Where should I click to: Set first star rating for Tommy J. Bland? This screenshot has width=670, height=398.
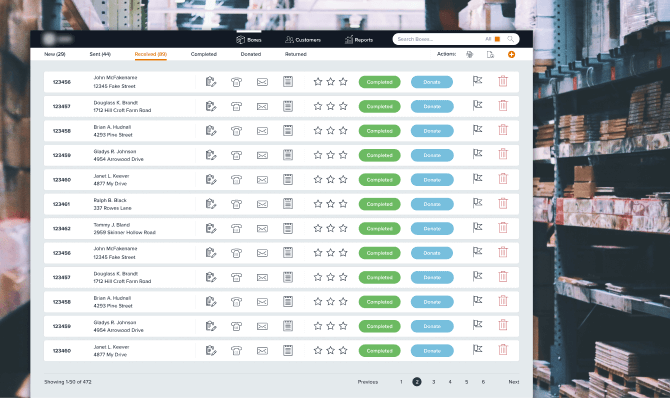tap(318, 228)
